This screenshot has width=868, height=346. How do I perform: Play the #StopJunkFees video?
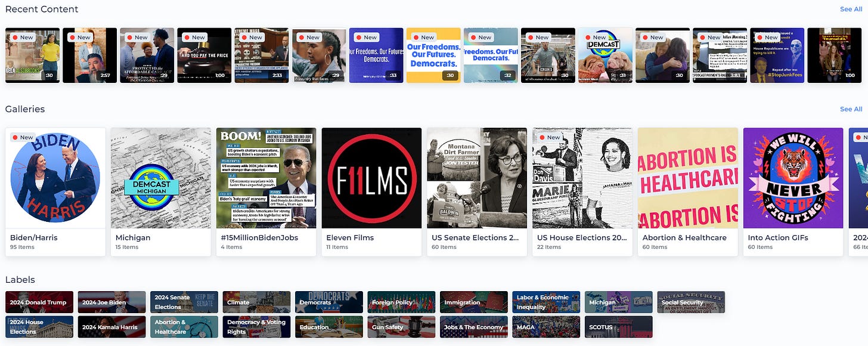[776, 55]
